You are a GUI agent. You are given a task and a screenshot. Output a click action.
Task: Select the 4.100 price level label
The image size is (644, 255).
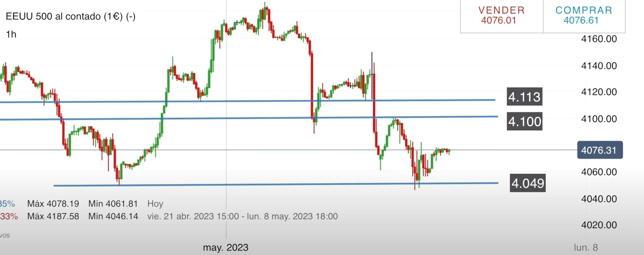pyautogui.click(x=525, y=122)
